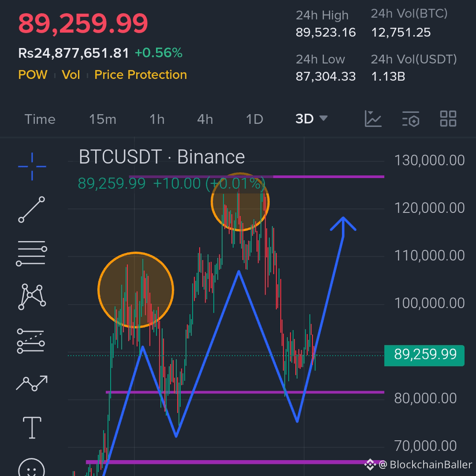This screenshot has height=476, width=476.
Task: Select the crosshair cursor tool
Action: (31, 167)
